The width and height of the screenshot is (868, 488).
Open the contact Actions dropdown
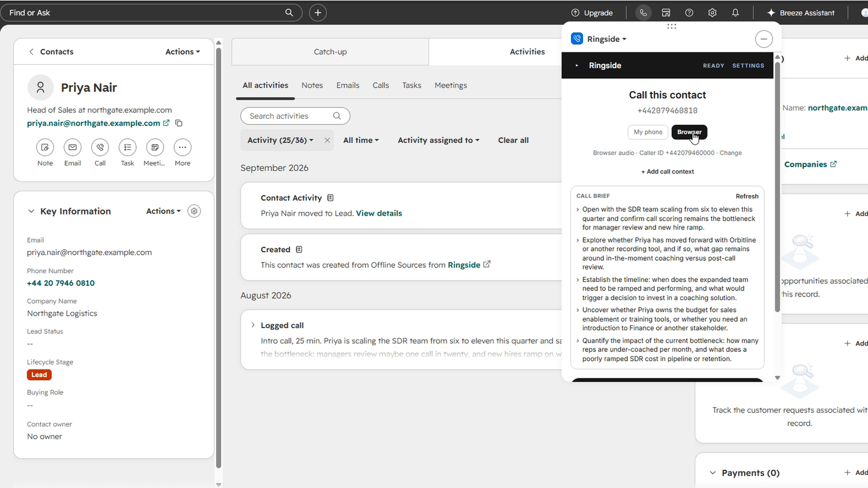click(183, 52)
